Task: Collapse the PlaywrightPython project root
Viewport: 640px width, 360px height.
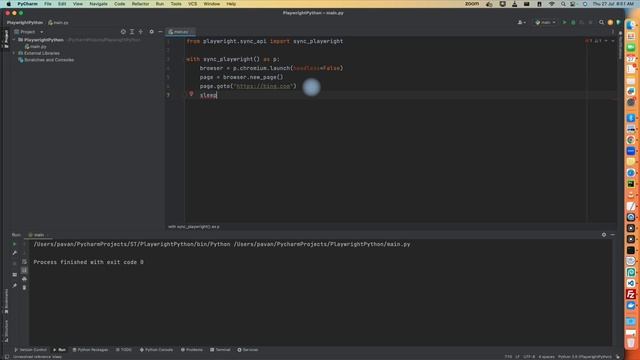Action: 14,40
